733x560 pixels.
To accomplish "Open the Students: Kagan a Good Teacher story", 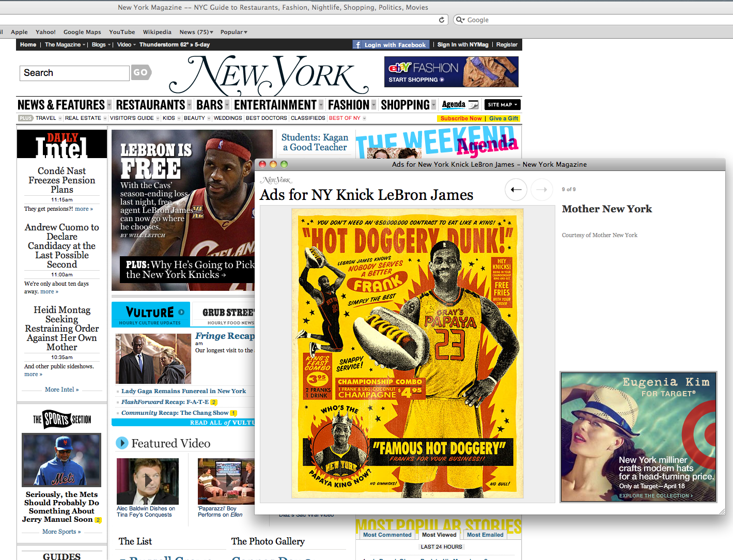I will pos(315,142).
